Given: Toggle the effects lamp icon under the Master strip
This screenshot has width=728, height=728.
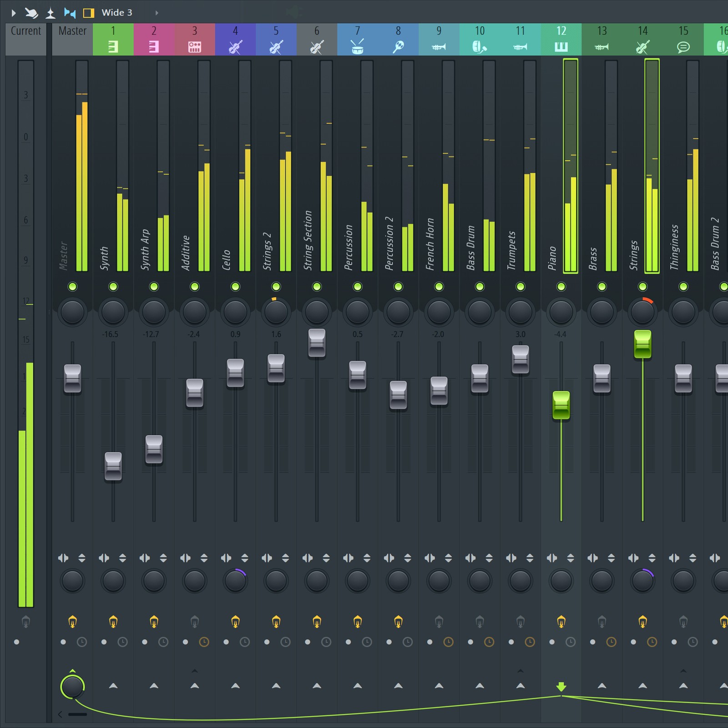Looking at the screenshot, I should coord(72,620).
